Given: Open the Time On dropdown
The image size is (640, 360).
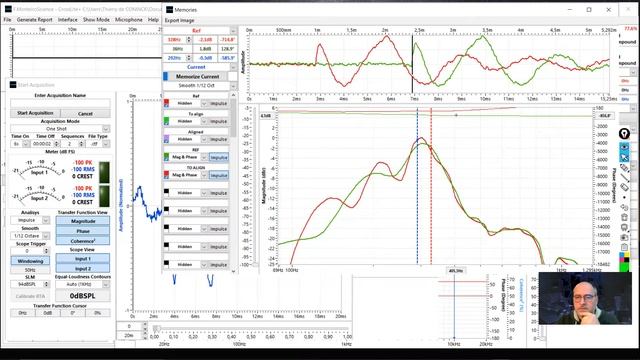Looking at the screenshot, I should (x=20, y=144).
